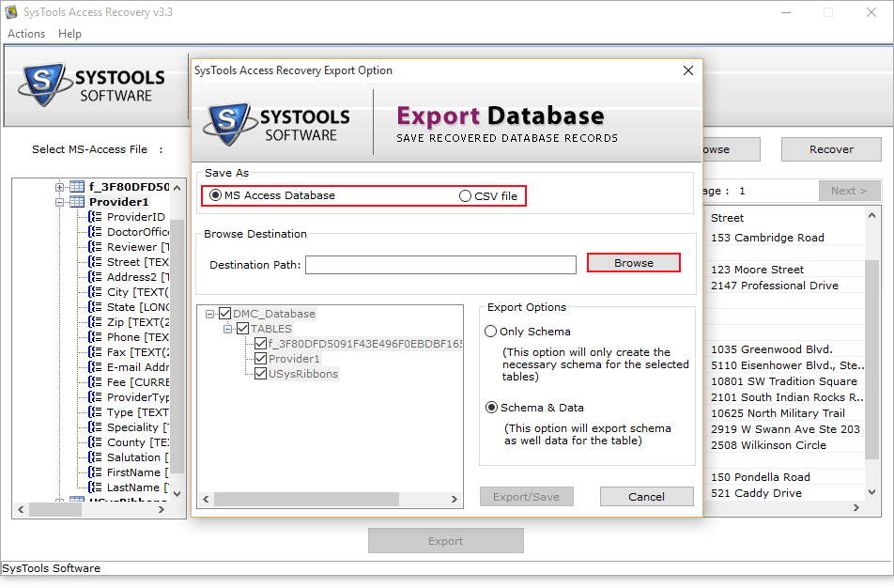
Task: Click the f_3F80DFD50 table icon in left tree
Action: pos(76,187)
